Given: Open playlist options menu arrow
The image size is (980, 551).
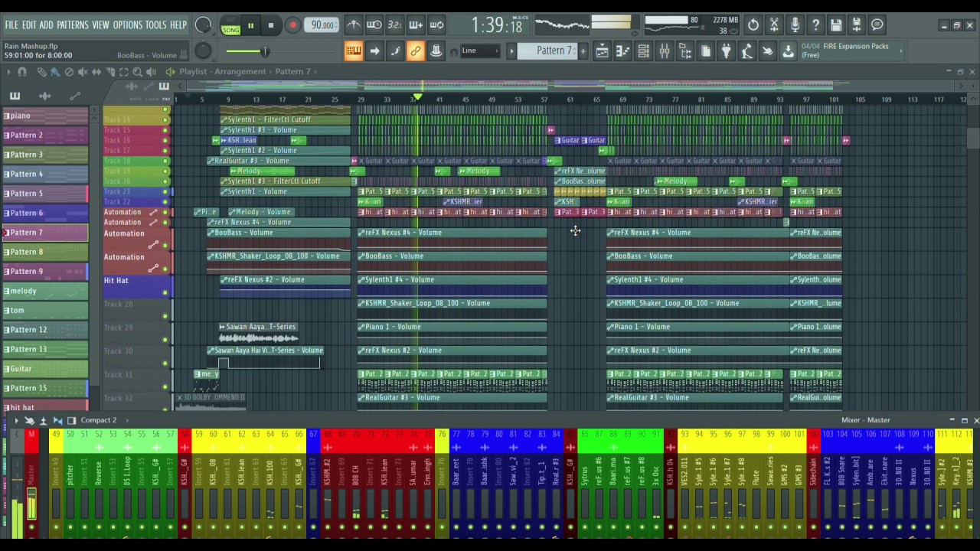Looking at the screenshot, I should click(8, 72).
